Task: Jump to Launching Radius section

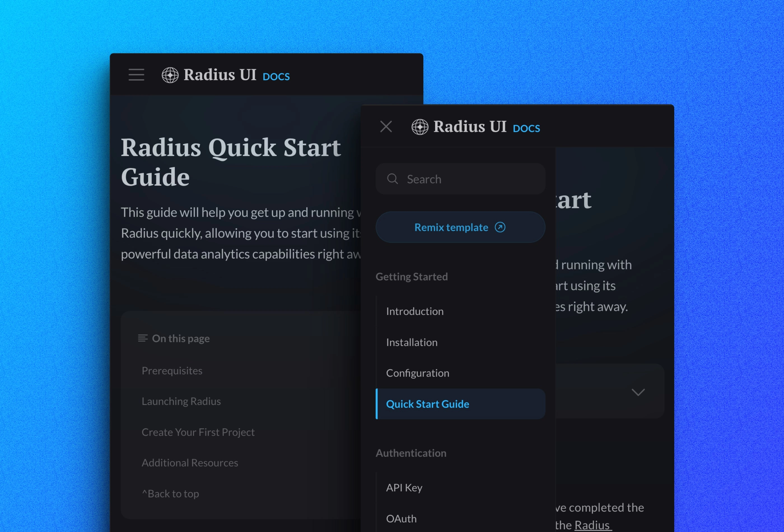Action: 181,401
